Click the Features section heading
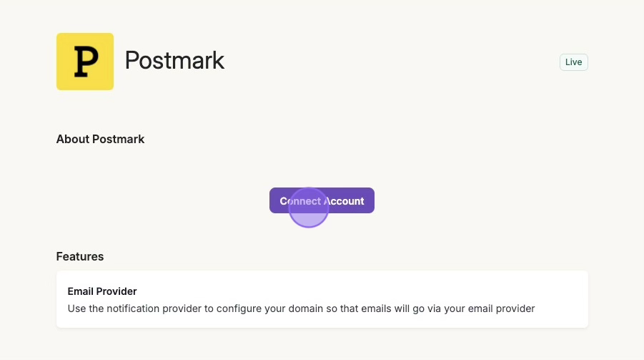The height and width of the screenshot is (360, 644). click(x=80, y=256)
